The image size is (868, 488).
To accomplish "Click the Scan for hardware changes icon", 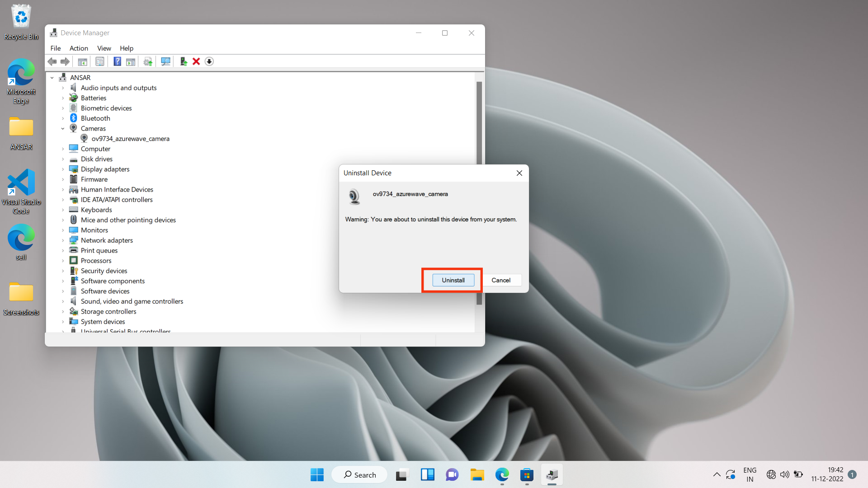I will [165, 61].
